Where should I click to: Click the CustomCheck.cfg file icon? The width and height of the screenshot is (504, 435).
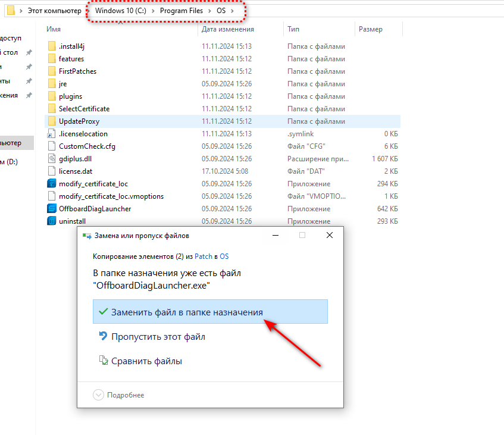point(51,146)
